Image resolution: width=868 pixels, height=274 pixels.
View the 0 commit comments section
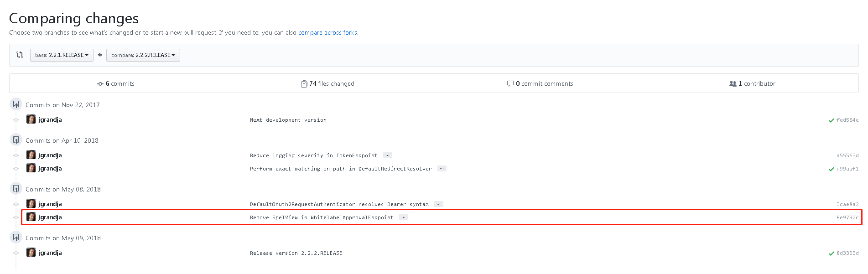pyautogui.click(x=540, y=84)
